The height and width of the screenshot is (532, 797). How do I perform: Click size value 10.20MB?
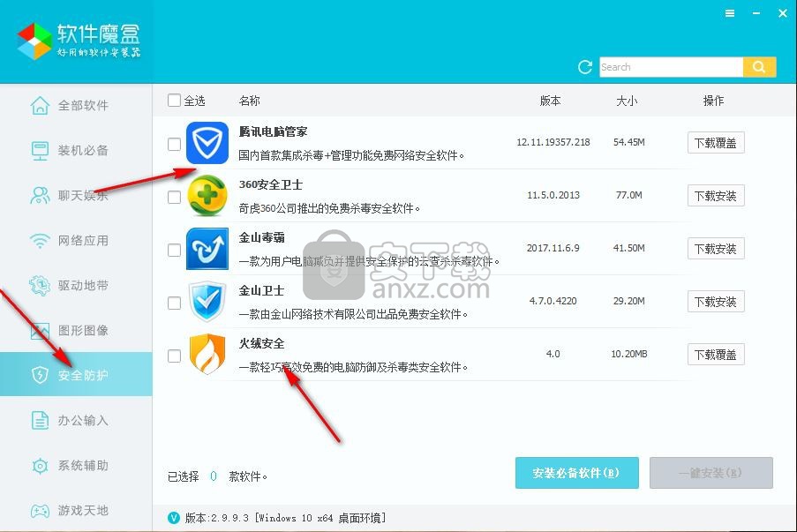[x=628, y=354]
